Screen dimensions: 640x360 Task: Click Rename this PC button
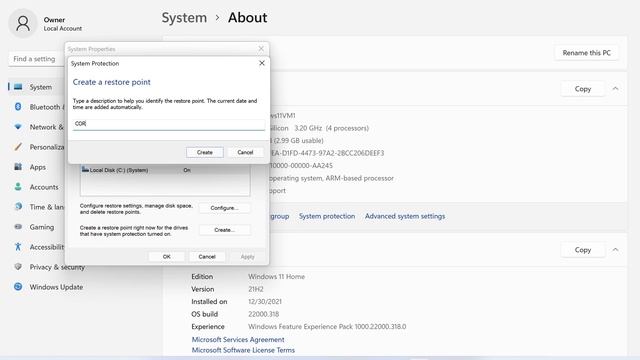click(586, 53)
